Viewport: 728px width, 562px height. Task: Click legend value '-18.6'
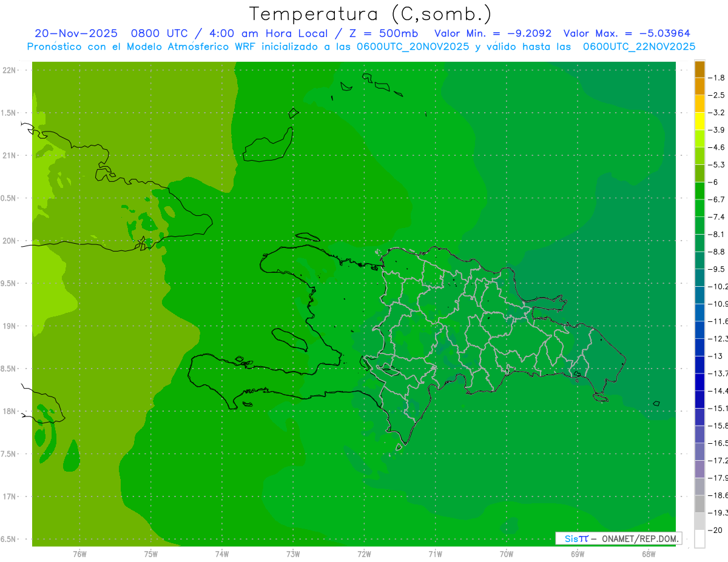pyautogui.click(x=718, y=495)
